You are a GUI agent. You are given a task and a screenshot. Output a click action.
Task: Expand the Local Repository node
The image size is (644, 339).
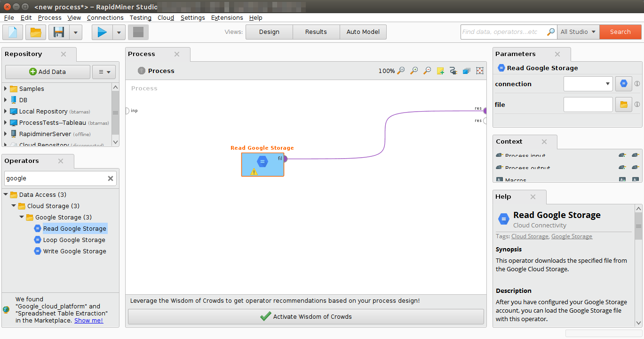pyautogui.click(x=5, y=111)
